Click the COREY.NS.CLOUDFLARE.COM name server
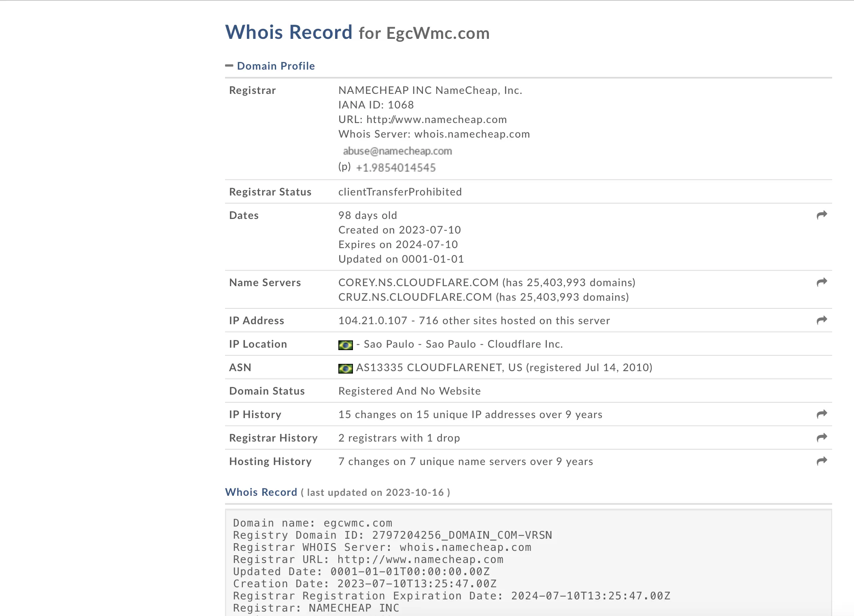Viewport: 854px width, 616px height. click(x=418, y=283)
